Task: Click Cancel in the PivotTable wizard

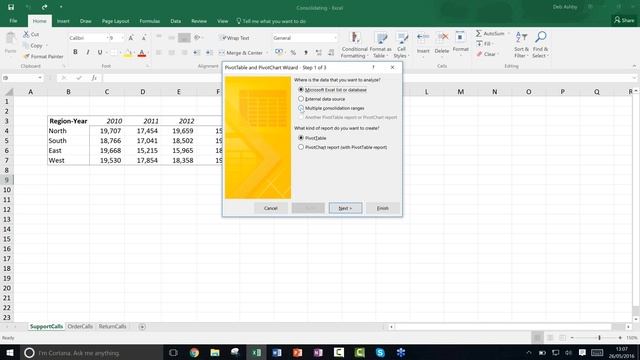Action: pyautogui.click(x=271, y=208)
